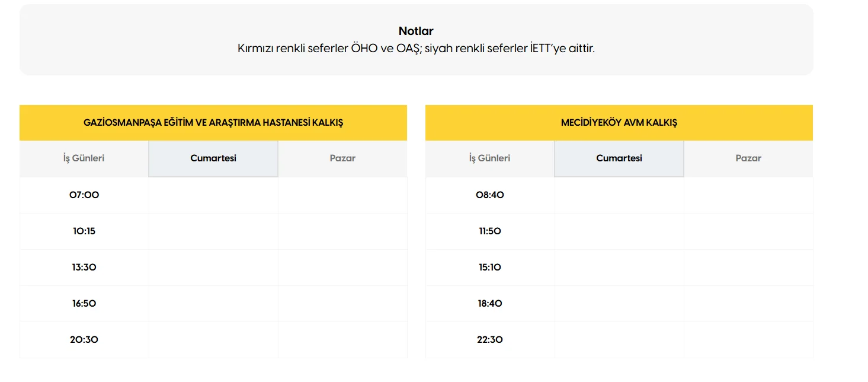Select Pazar tab under Gaziosmanpaşa Hastanesi

tap(342, 158)
